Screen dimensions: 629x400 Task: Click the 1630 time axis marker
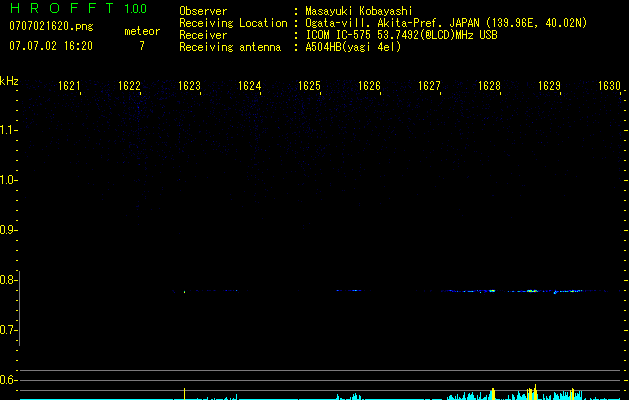[609, 86]
